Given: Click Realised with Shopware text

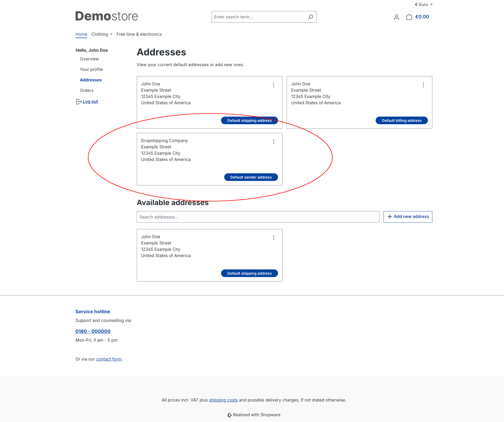Looking at the screenshot, I should (257, 415).
